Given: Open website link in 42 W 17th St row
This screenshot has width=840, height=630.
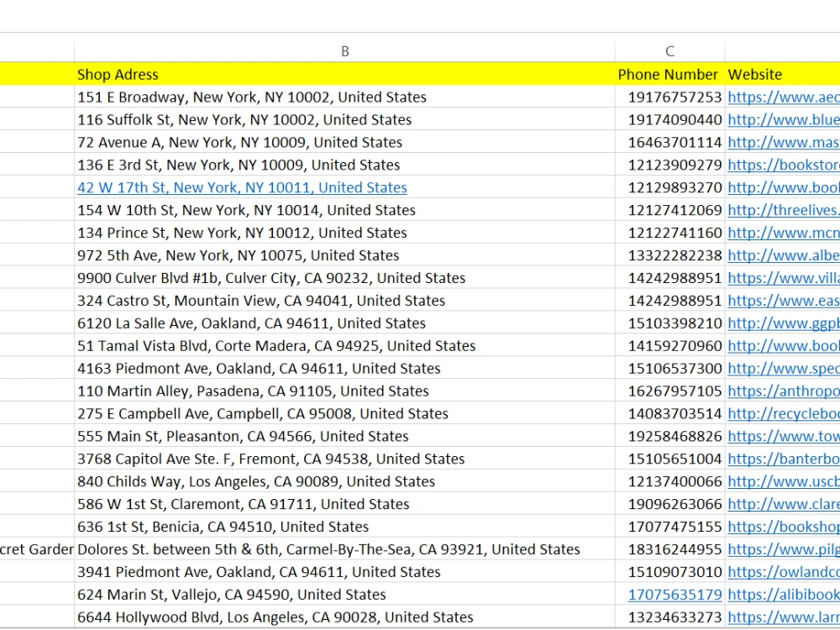Looking at the screenshot, I should tap(783, 187).
